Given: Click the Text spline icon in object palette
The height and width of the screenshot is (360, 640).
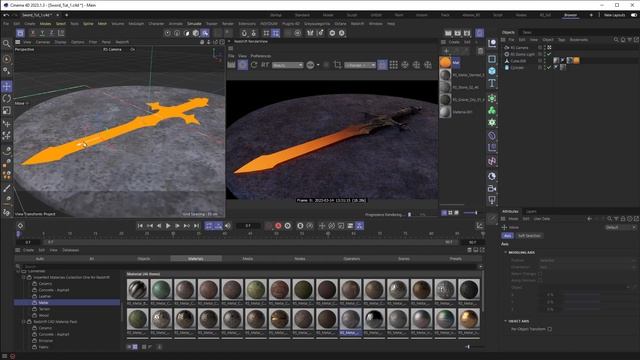Looking at the screenshot, I should pyautogui.click(x=492, y=83).
